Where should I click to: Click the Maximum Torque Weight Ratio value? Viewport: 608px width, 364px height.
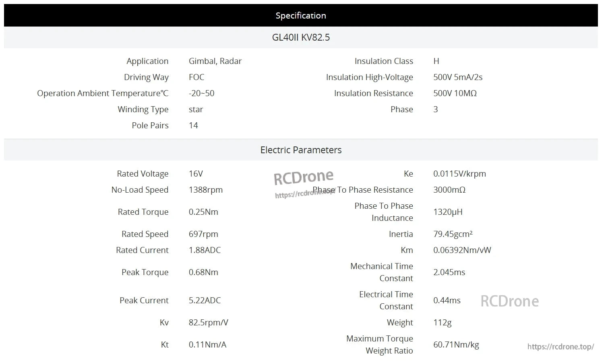(x=456, y=345)
